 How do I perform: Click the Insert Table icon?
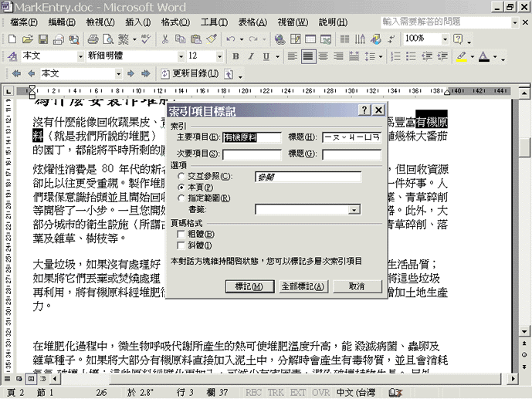[310, 39]
